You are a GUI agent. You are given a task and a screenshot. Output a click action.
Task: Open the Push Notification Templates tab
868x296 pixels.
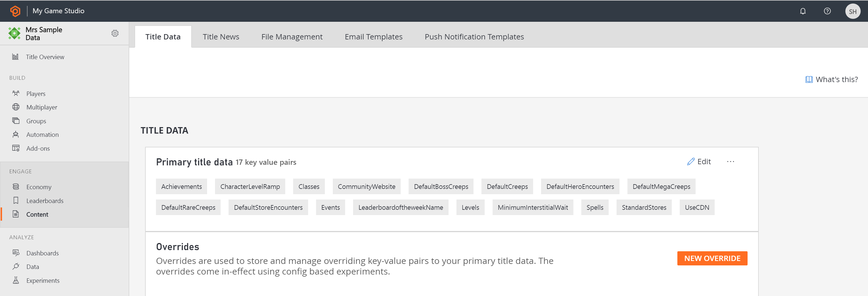coord(474,36)
